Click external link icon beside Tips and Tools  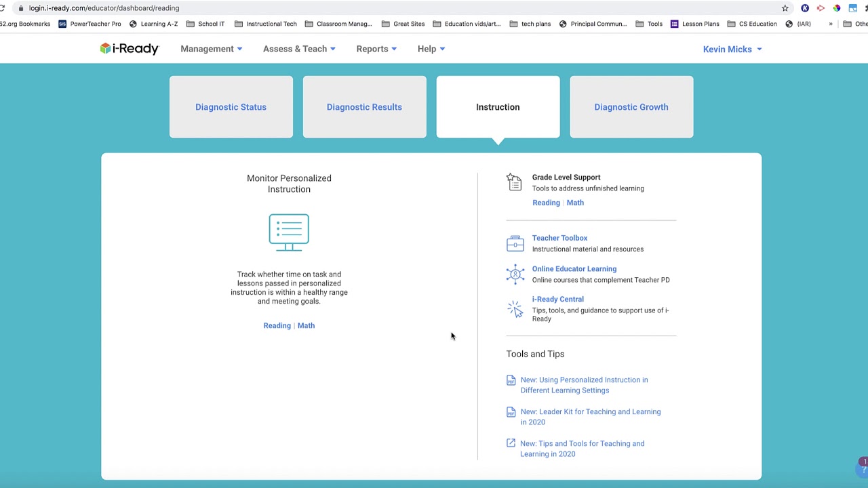coord(511,443)
